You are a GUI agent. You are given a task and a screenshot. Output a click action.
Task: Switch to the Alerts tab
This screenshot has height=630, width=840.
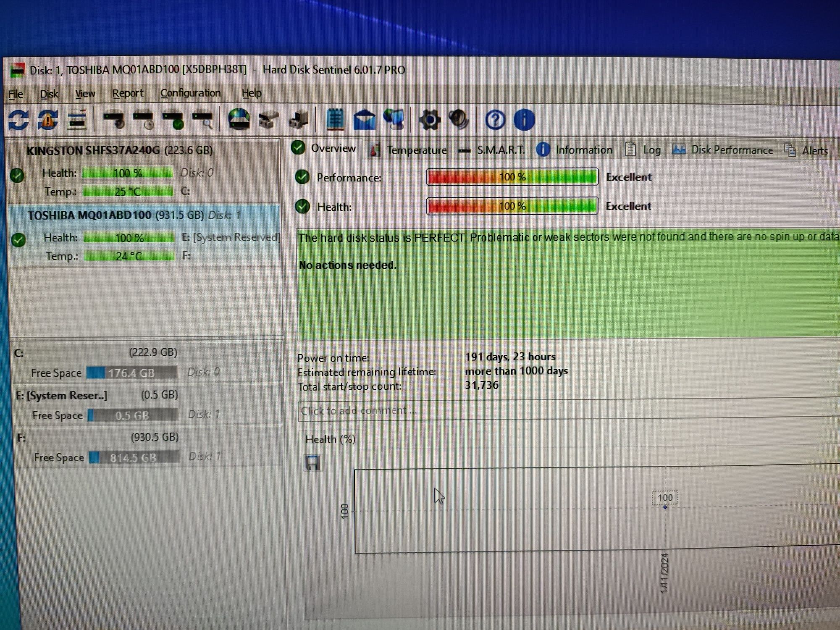pos(806,150)
